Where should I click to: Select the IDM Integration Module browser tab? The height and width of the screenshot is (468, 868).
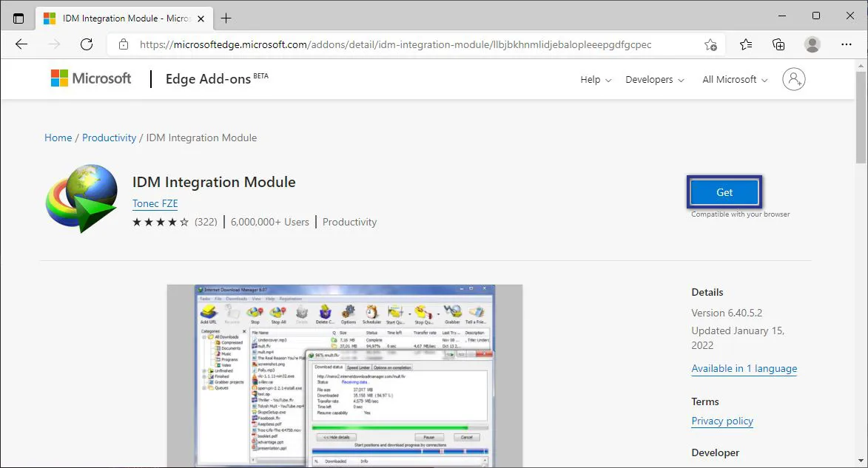coord(122,16)
